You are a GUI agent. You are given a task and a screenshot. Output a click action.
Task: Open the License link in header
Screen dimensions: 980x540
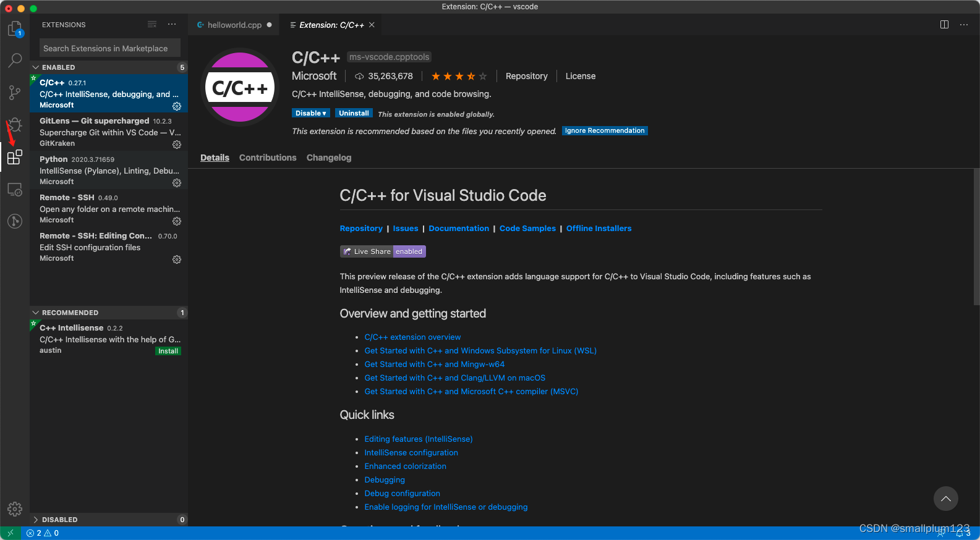point(581,76)
